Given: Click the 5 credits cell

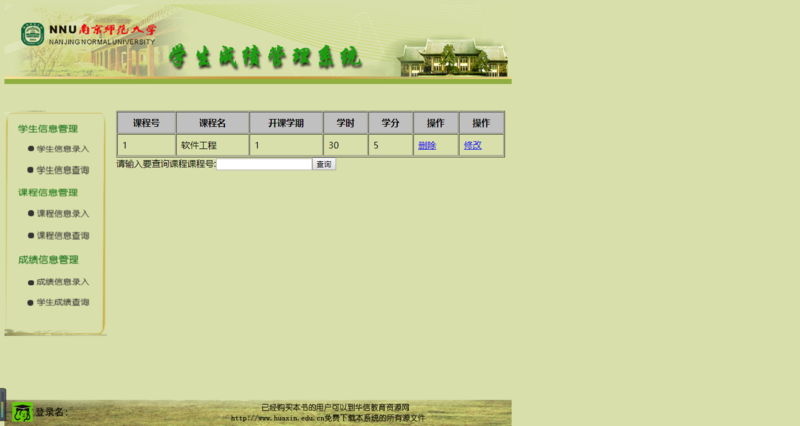Looking at the screenshot, I should tap(390, 145).
